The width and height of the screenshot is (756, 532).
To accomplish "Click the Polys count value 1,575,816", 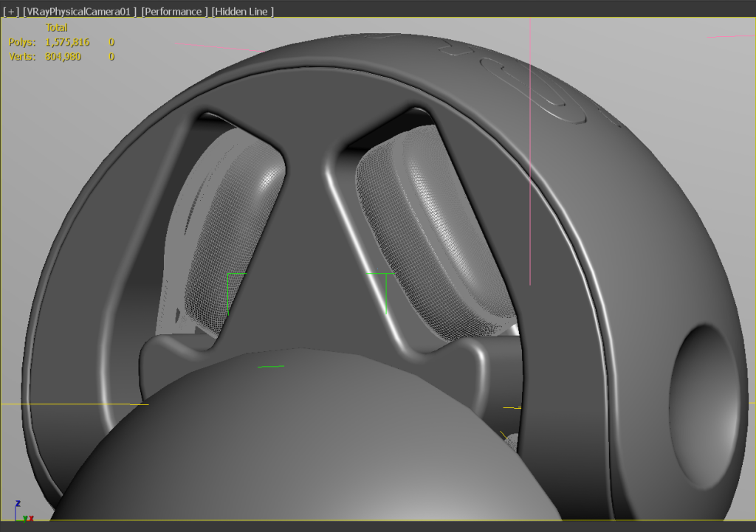I will click(67, 42).
